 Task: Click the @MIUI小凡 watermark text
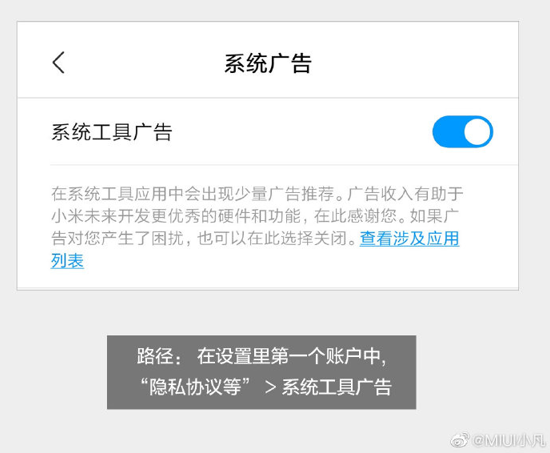tap(509, 440)
